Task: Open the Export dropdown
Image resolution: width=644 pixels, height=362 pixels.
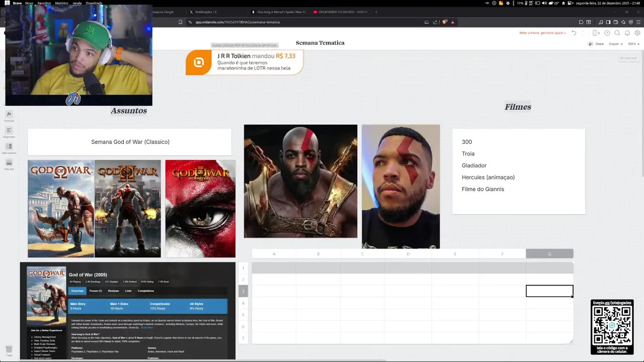Action: tap(615, 44)
